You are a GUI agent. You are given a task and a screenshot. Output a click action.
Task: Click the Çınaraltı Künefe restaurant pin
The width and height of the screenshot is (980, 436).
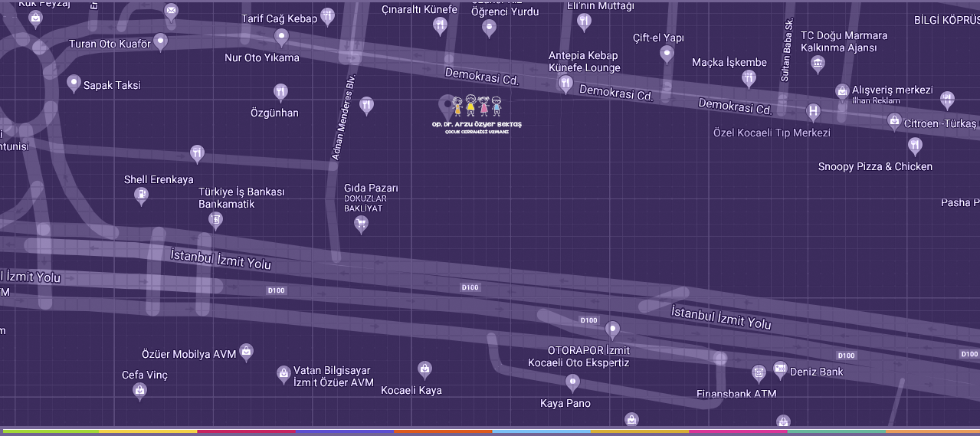click(x=440, y=27)
